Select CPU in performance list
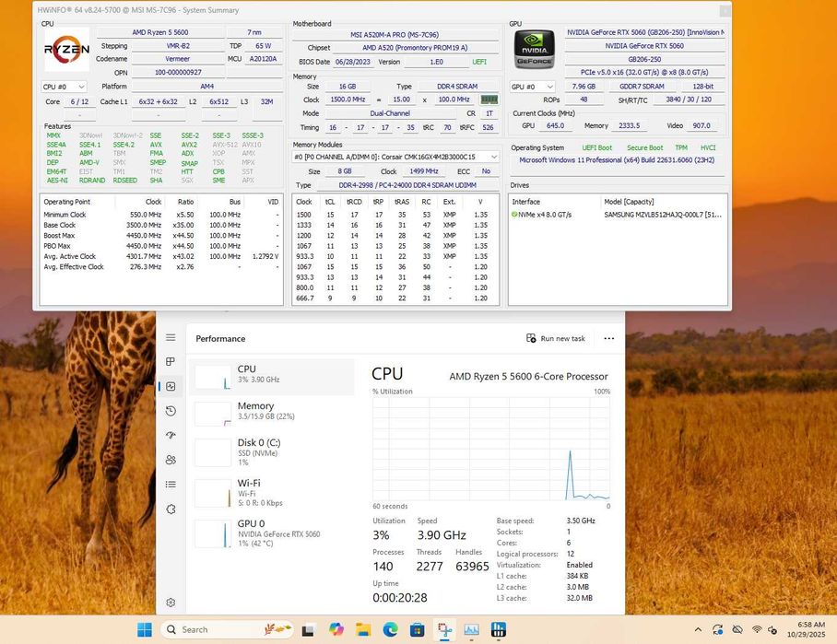837x644 pixels. click(272, 377)
